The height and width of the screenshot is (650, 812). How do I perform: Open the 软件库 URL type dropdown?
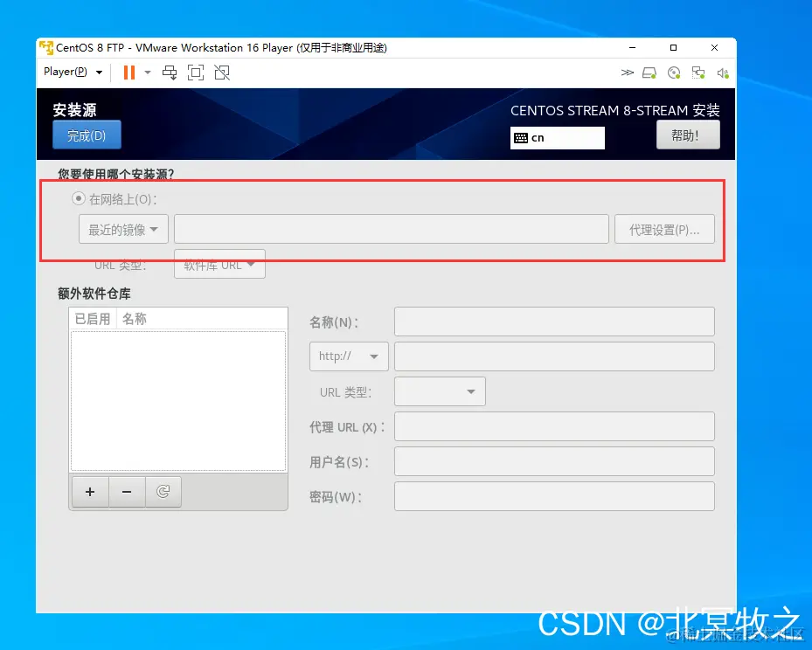tap(219, 265)
